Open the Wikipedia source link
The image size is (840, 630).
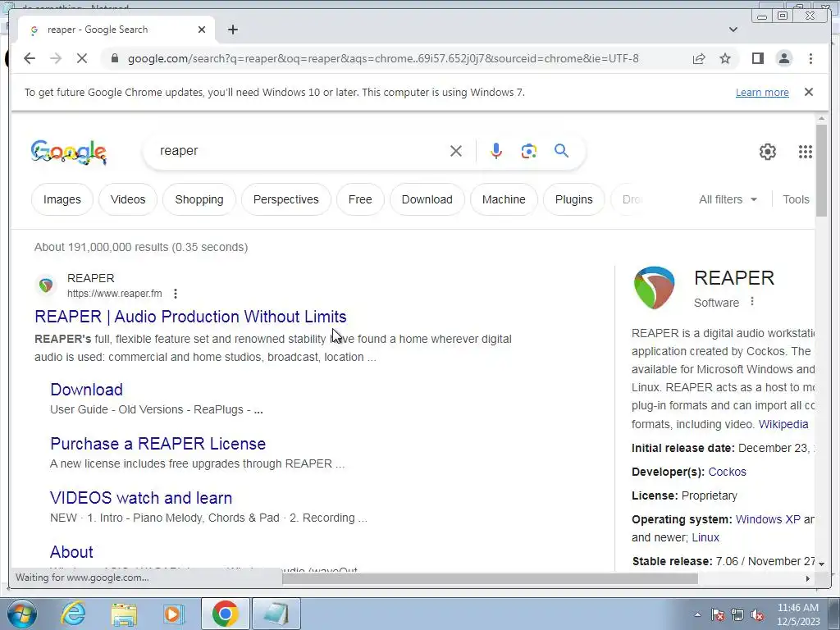point(783,424)
